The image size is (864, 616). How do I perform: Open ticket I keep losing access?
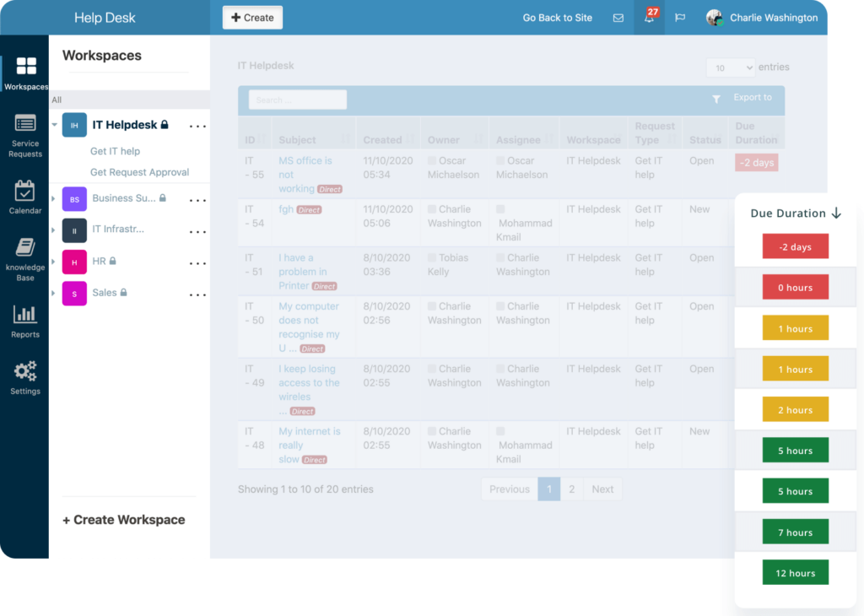pos(309,390)
